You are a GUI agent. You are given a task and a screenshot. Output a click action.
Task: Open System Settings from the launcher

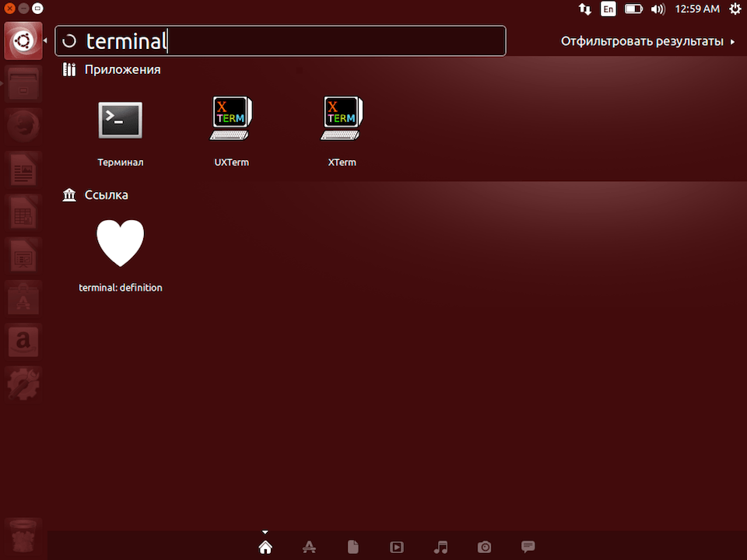23,384
